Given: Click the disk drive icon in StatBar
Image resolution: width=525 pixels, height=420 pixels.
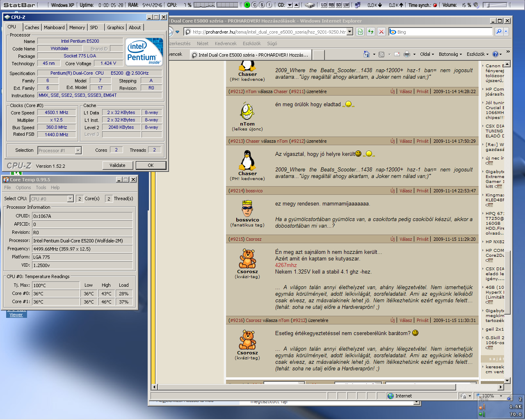Looking at the screenshot, I should 310,5.
